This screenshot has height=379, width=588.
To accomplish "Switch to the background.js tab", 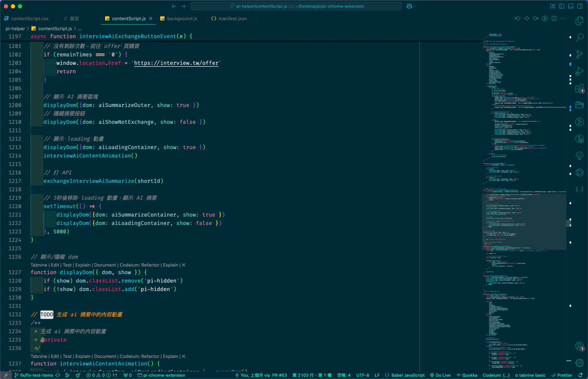I will [x=182, y=18].
